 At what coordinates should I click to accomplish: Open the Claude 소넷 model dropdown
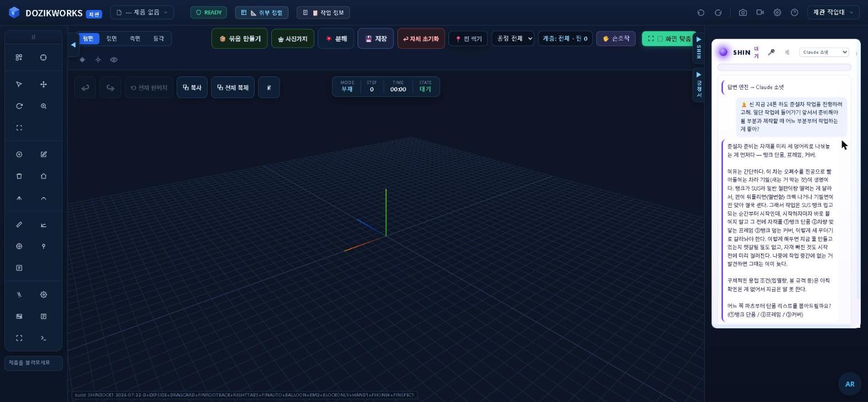coord(824,52)
